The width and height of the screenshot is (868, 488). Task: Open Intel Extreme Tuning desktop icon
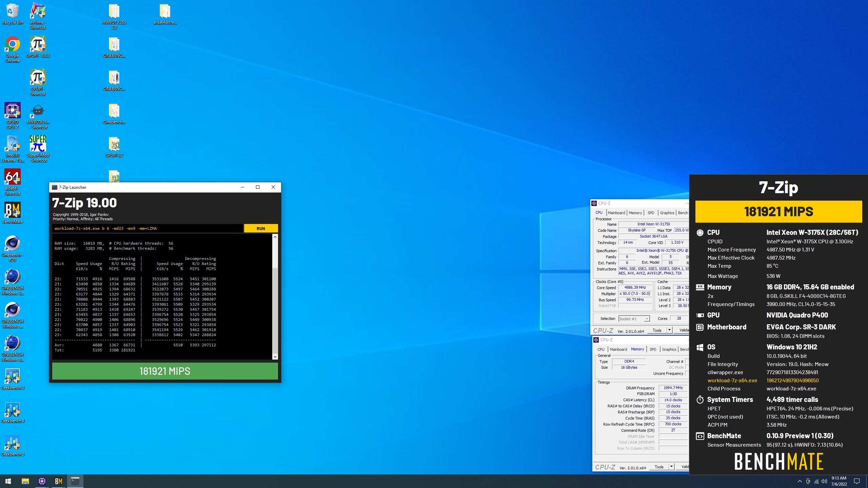coord(13,149)
